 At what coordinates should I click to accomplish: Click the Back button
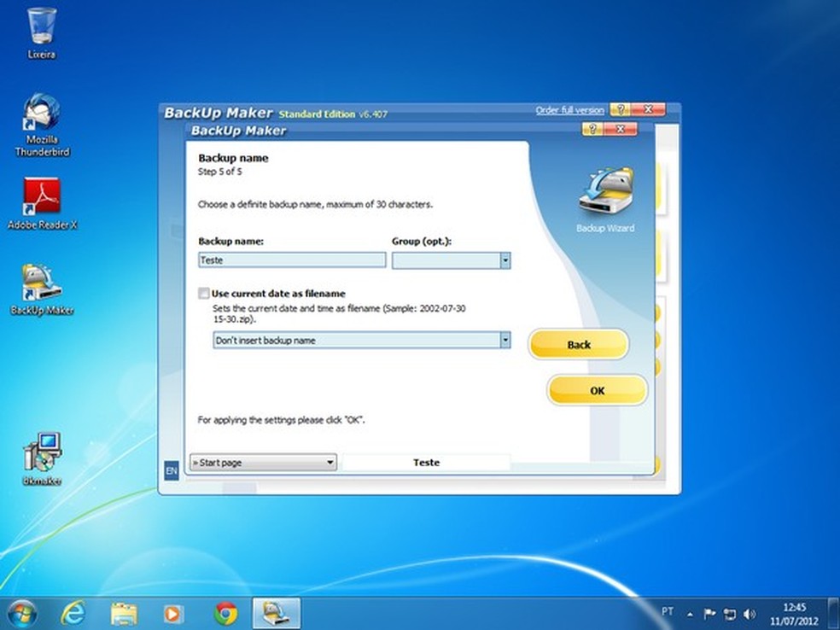pos(579,345)
